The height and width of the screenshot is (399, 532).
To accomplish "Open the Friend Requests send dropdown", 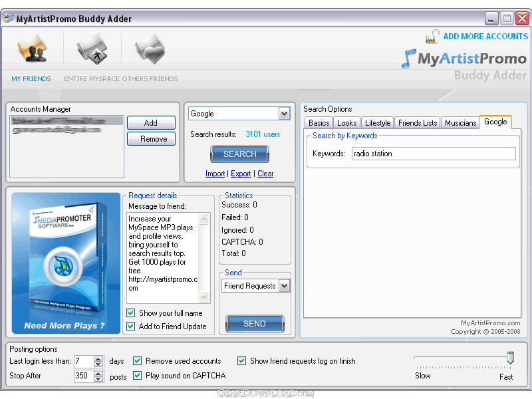I will pyautogui.click(x=256, y=286).
